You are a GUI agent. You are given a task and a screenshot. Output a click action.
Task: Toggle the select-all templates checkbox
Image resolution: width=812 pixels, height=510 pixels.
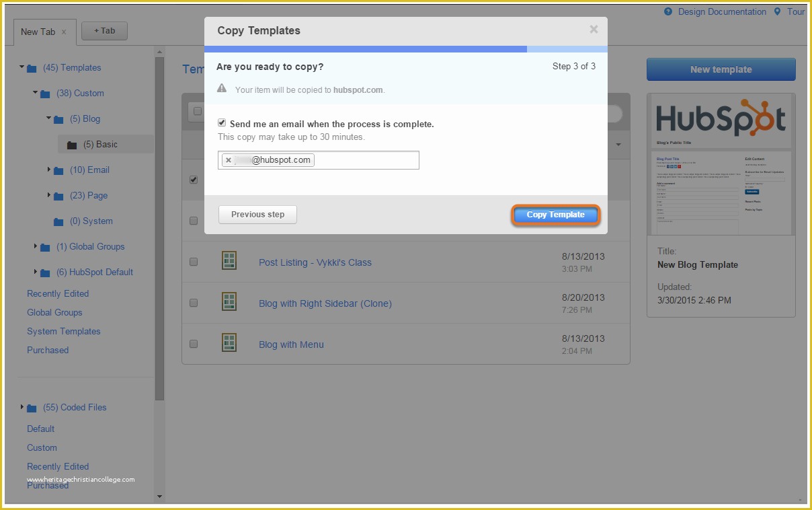pos(198,111)
